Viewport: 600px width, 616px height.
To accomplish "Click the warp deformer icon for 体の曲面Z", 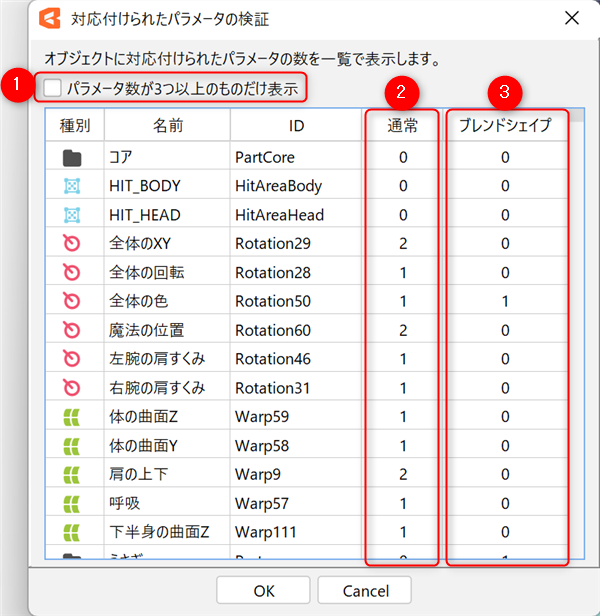I will pyautogui.click(x=71, y=417).
